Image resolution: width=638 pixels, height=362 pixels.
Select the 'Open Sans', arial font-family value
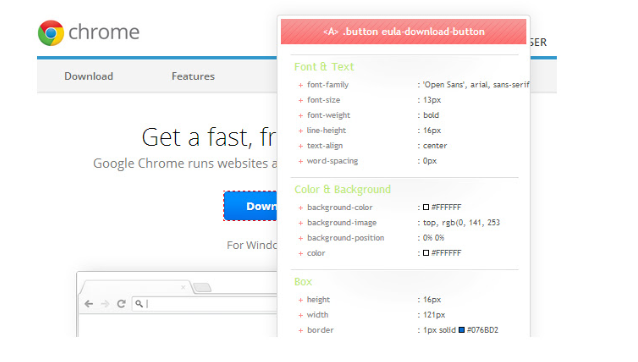(476, 85)
